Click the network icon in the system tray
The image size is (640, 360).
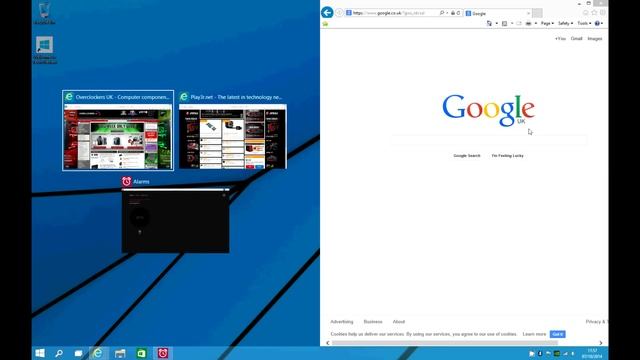[565, 353]
